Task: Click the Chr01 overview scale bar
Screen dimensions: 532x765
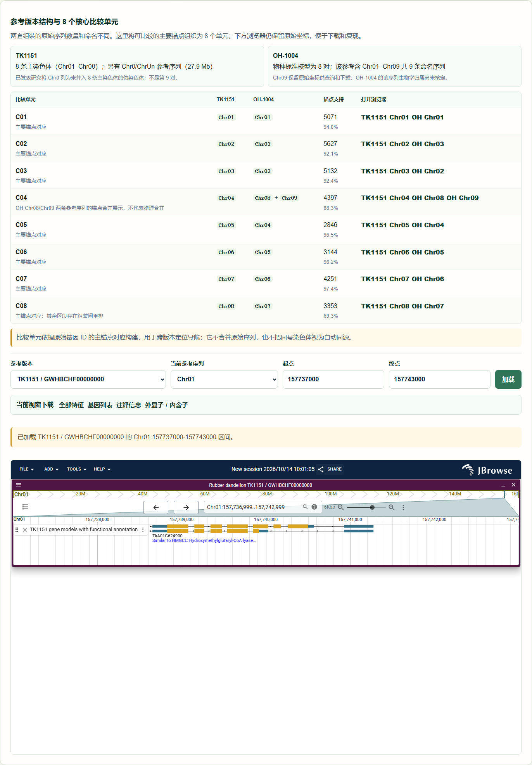Action: (x=266, y=494)
